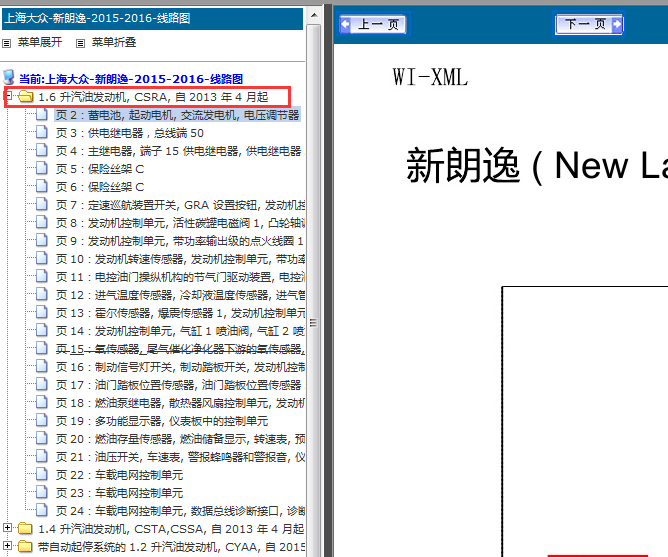Open 页 17 : 油门踏板位置传感器
This screenshot has width=668, height=557.
179,385
